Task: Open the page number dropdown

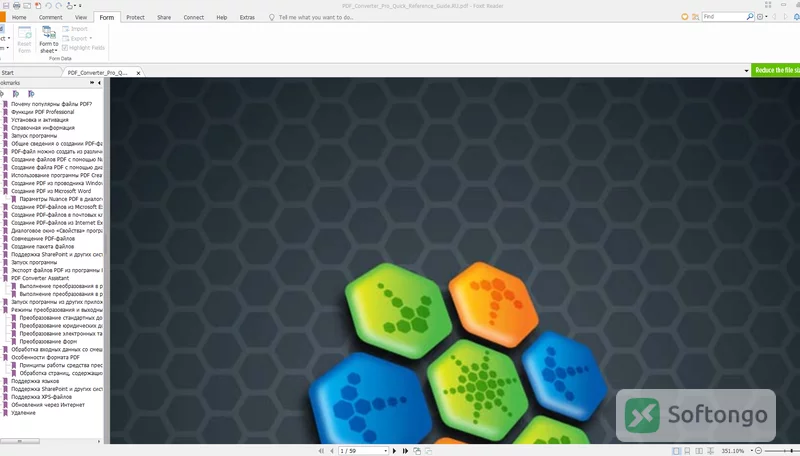Action: point(385,451)
